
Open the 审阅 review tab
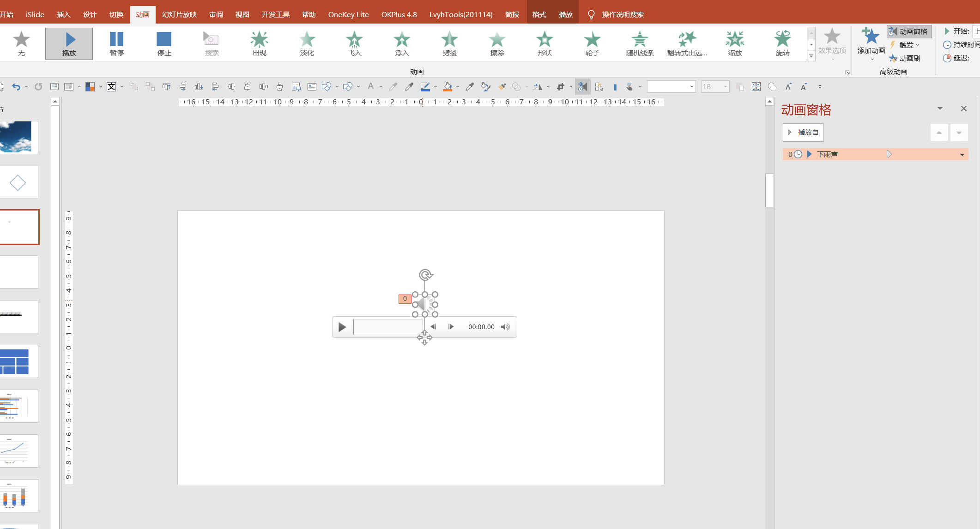click(216, 14)
